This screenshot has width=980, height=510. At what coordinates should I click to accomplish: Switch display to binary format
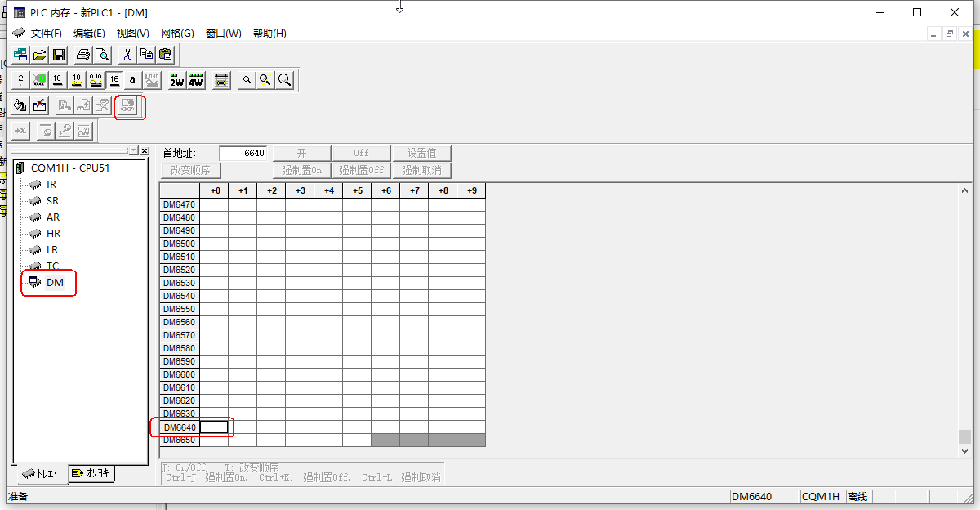20,80
